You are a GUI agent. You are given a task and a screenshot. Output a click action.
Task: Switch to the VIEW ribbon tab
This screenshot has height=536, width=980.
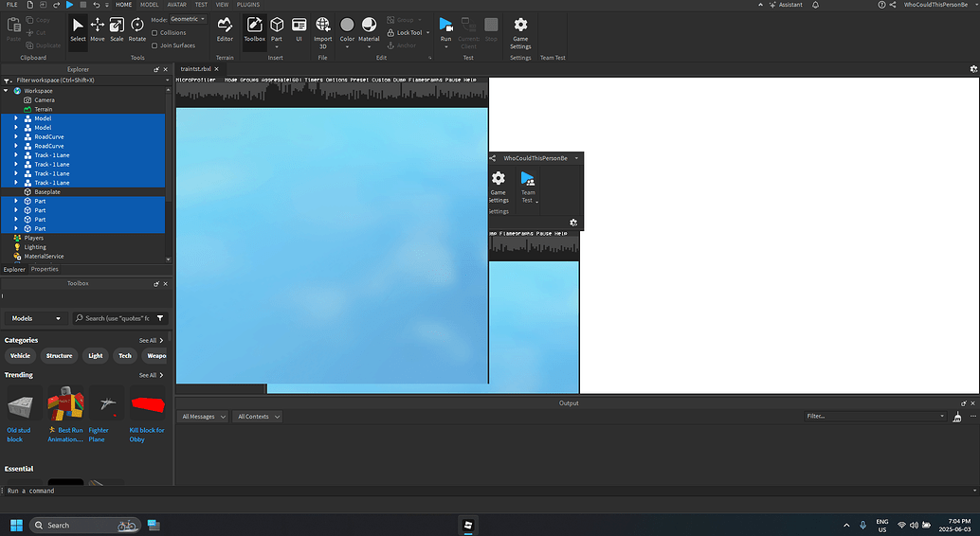coord(222,5)
